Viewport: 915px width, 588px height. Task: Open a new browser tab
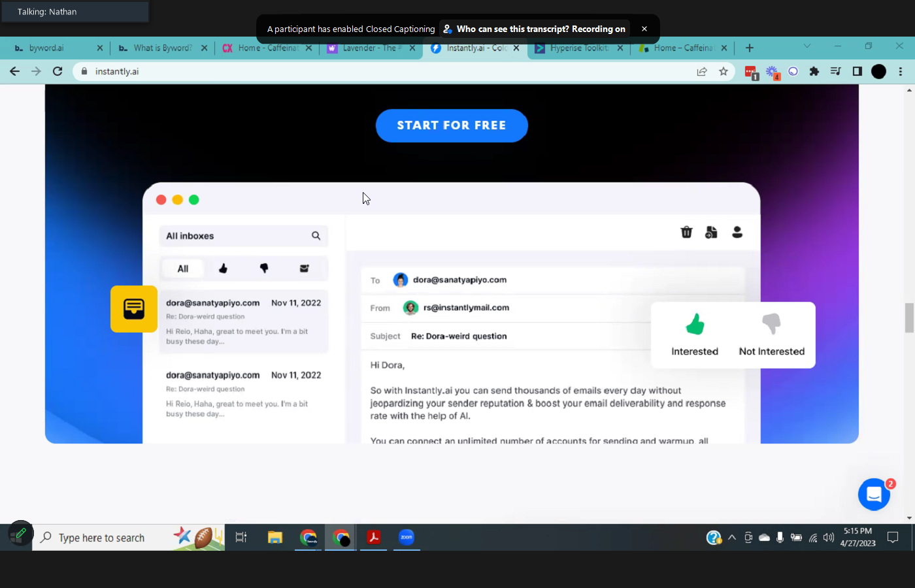(750, 48)
